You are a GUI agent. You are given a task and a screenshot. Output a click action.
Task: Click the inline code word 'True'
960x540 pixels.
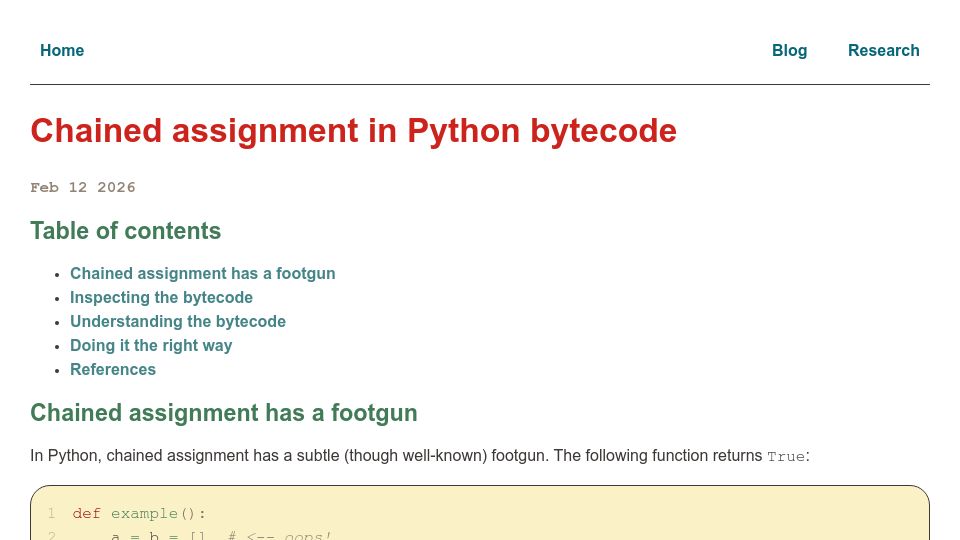[x=786, y=457]
